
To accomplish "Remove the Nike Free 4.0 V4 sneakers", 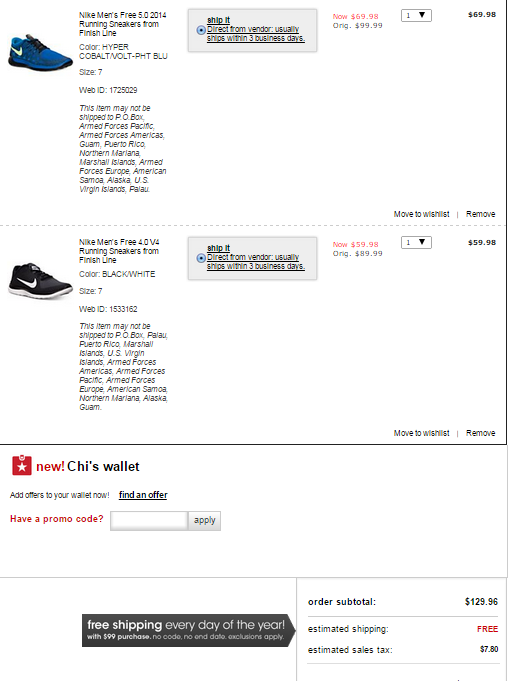I will point(480,433).
